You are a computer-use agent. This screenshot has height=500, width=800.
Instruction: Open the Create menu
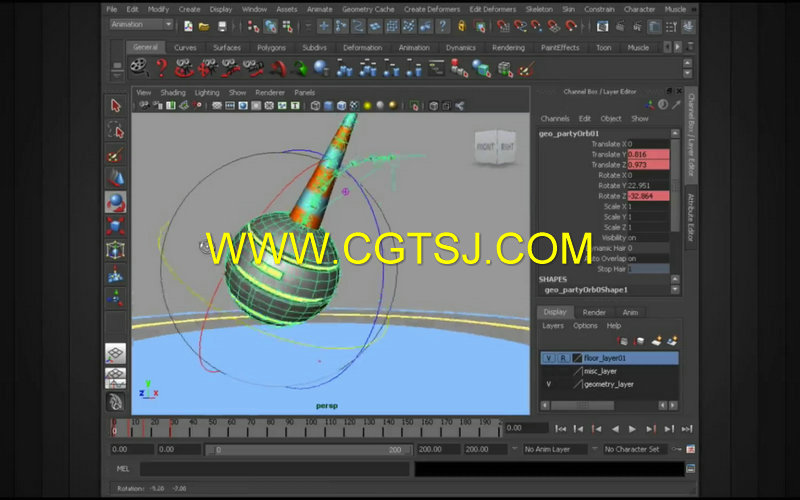[x=189, y=9]
